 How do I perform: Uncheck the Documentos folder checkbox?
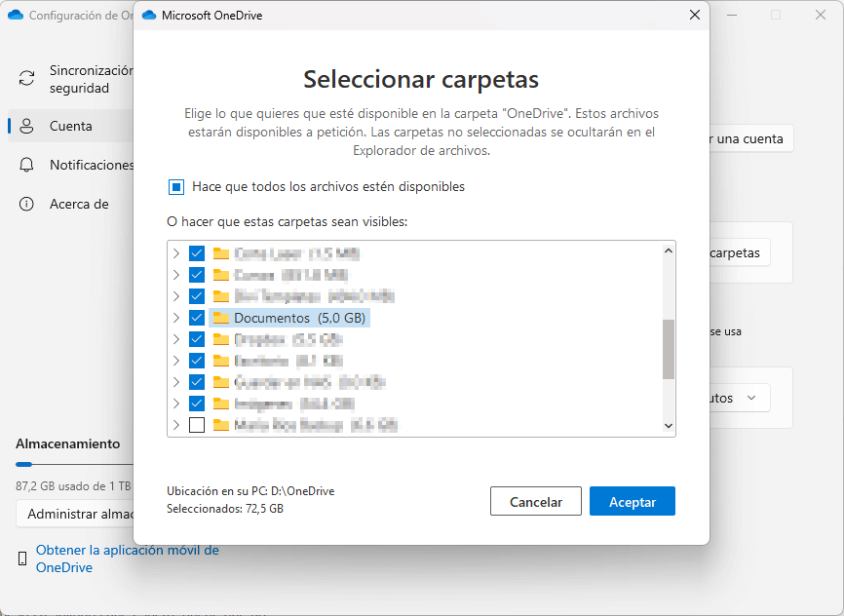point(197,318)
